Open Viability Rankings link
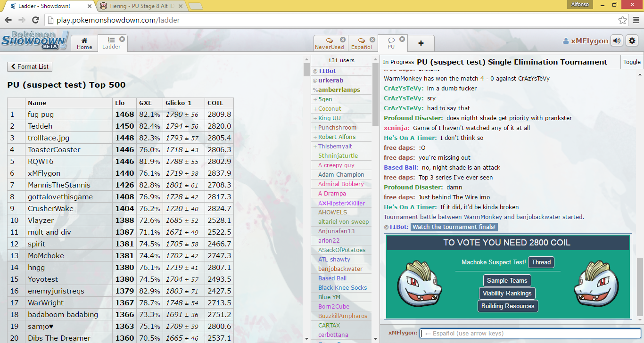Image resolution: width=644 pixels, height=343 pixels. coord(507,294)
